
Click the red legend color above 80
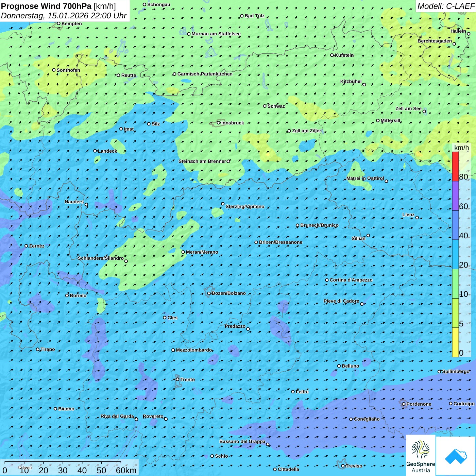[x=455, y=166]
